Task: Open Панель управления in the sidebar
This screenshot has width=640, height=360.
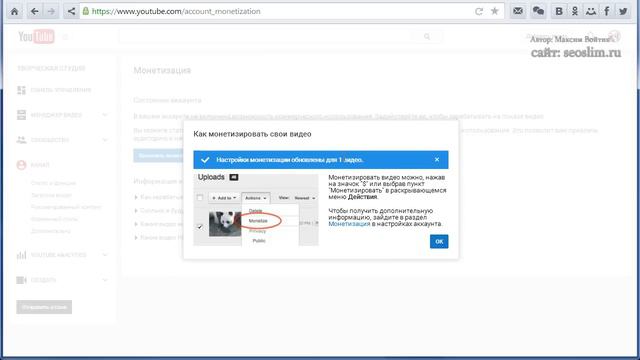Action: (x=61, y=90)
